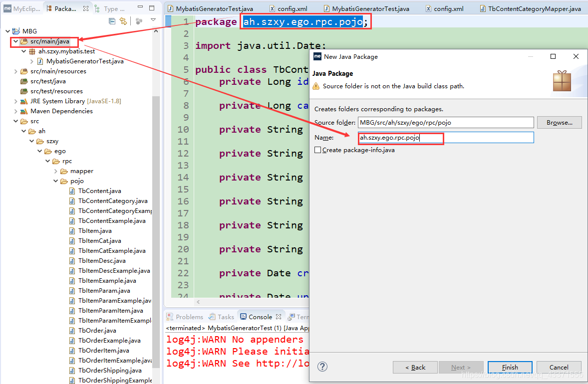
Task: Open TbContentCategoryMapper.java editor tab
Action: (530, 8)
